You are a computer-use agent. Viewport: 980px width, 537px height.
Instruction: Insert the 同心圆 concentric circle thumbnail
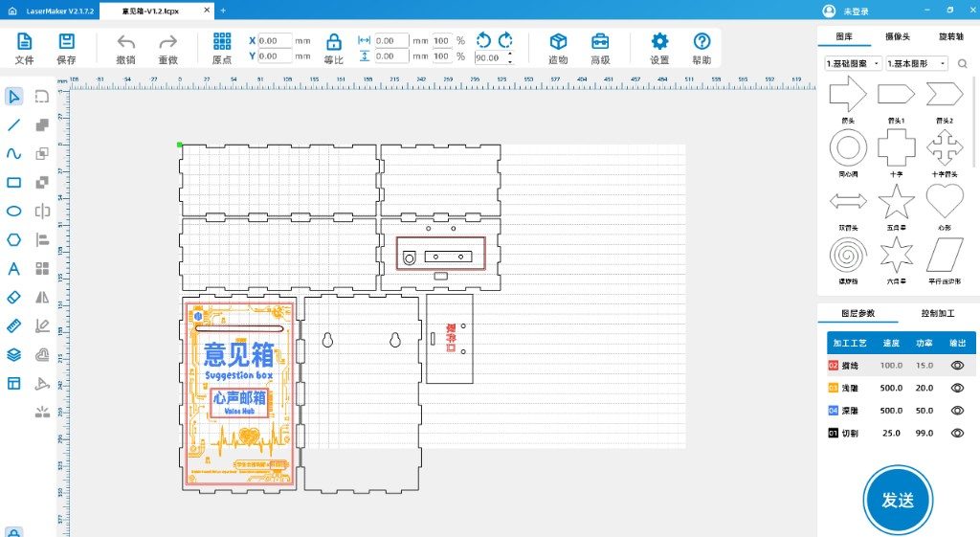(848, 148)
